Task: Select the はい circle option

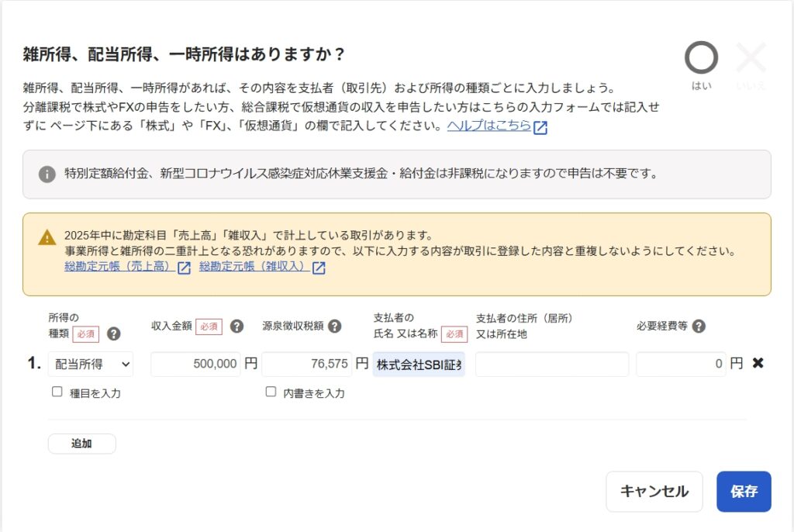Action: tap(701, 58)
